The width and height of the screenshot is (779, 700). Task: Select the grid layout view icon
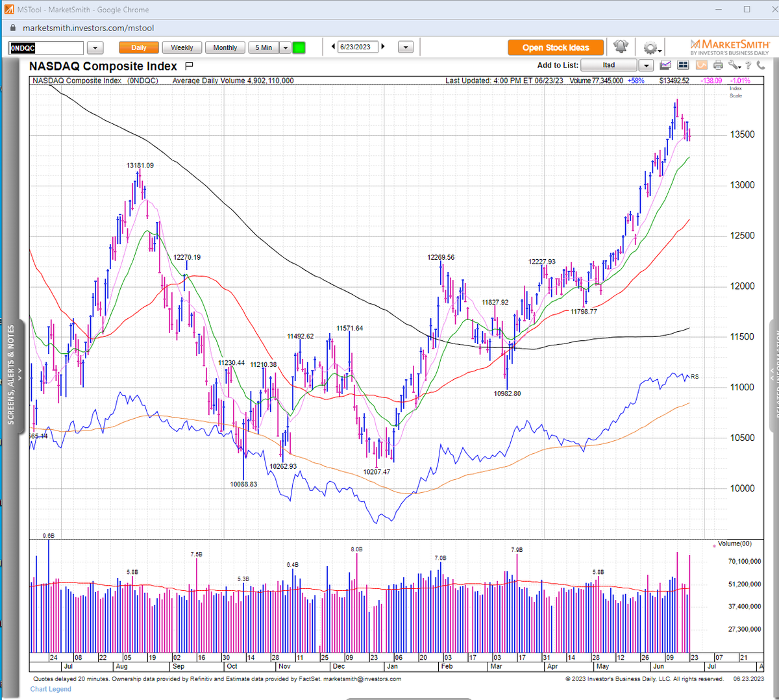(683, 65)
